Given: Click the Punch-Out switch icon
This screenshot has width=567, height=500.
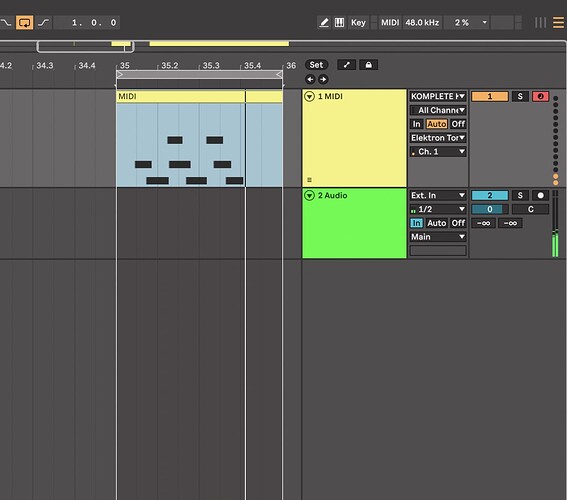Looking at the screenshot, I should tap(43, 22).
